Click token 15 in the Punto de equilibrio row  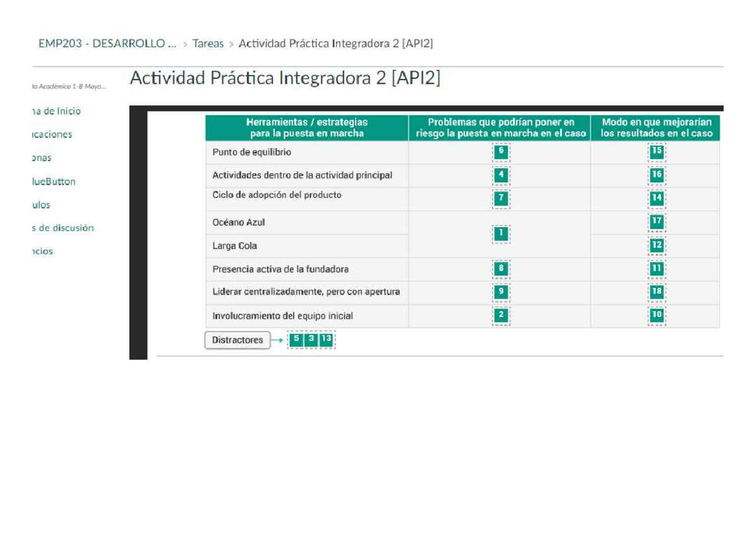pyautogui.click(x=655, y=151)
